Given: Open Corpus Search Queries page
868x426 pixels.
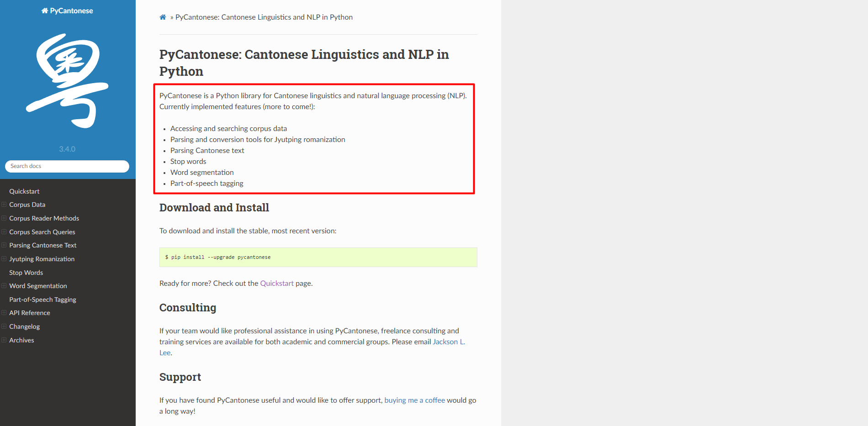Looking at the screenshot, I should tap(42, 232).
